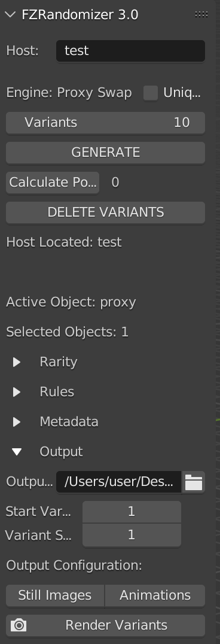Select the Animations output option
Screen dimensions: 220x644
coord(155,595)
